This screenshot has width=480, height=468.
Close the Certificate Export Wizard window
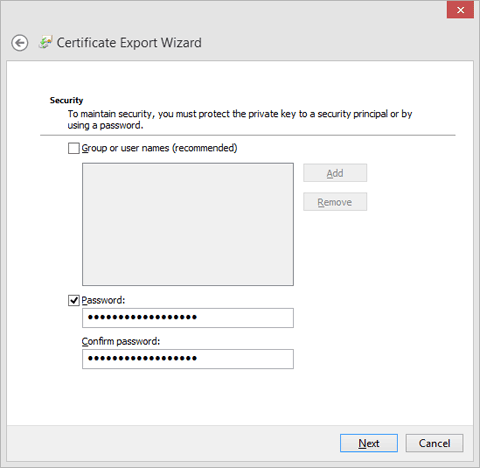(x=460, y=10)
